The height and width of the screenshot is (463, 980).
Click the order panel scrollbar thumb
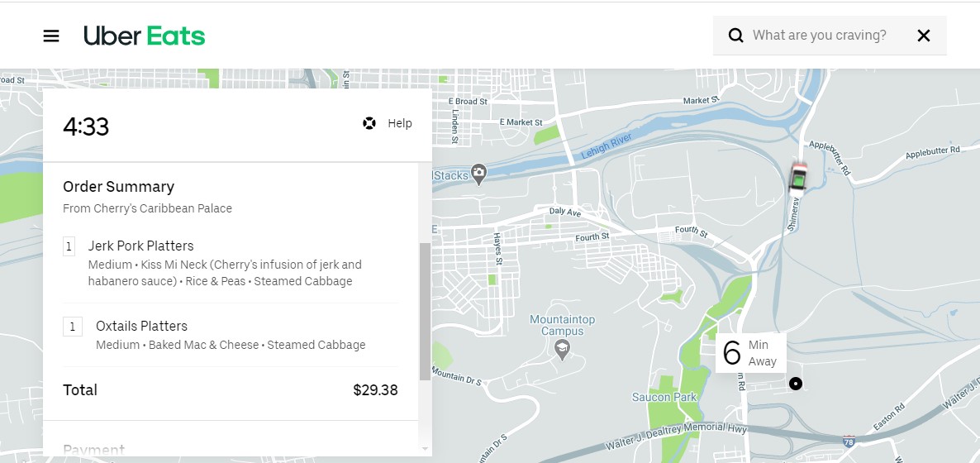point(425,310)
